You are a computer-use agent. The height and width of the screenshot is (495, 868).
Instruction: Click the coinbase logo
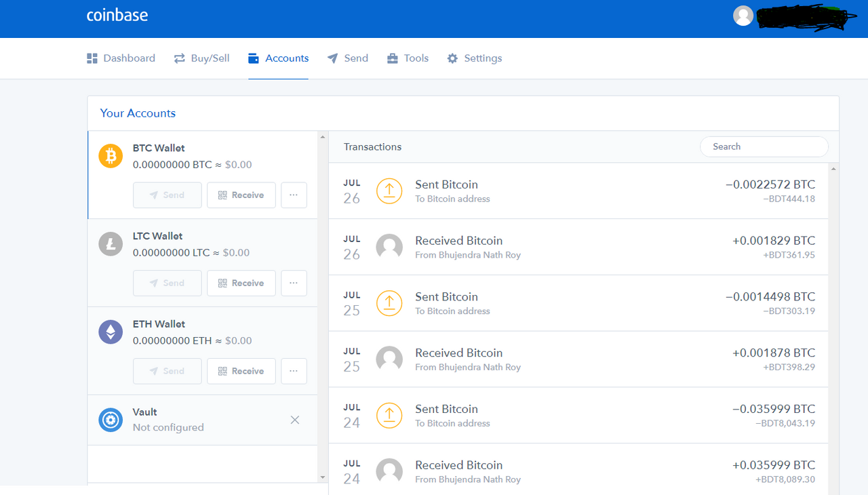pyautogui.click(x=117, y=15)
